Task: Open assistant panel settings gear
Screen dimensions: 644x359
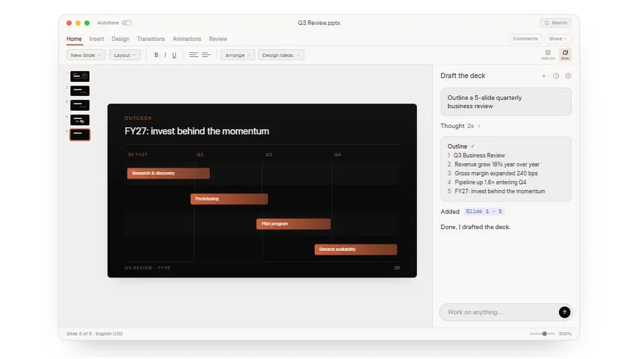Action: tap(568, 76)
